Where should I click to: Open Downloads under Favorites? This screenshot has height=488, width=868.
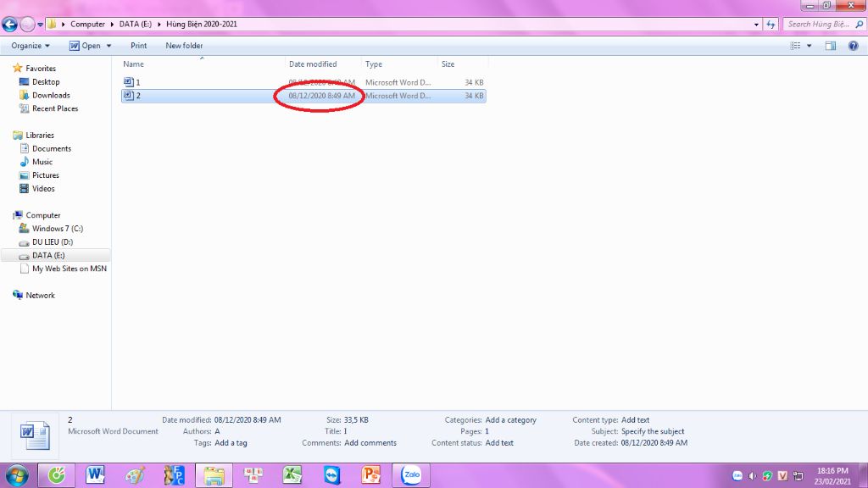(51, 95)
